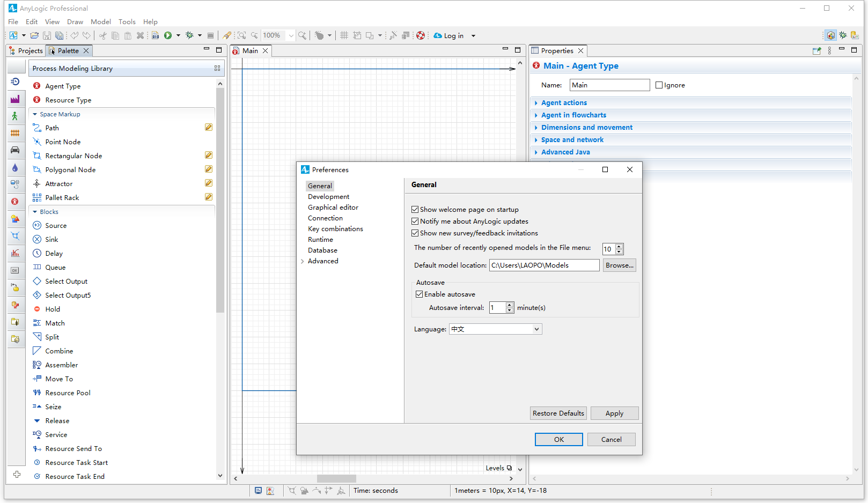Open the Language dropdown
The width and height of the screenshot is (868, 503).
pos(495,329)
